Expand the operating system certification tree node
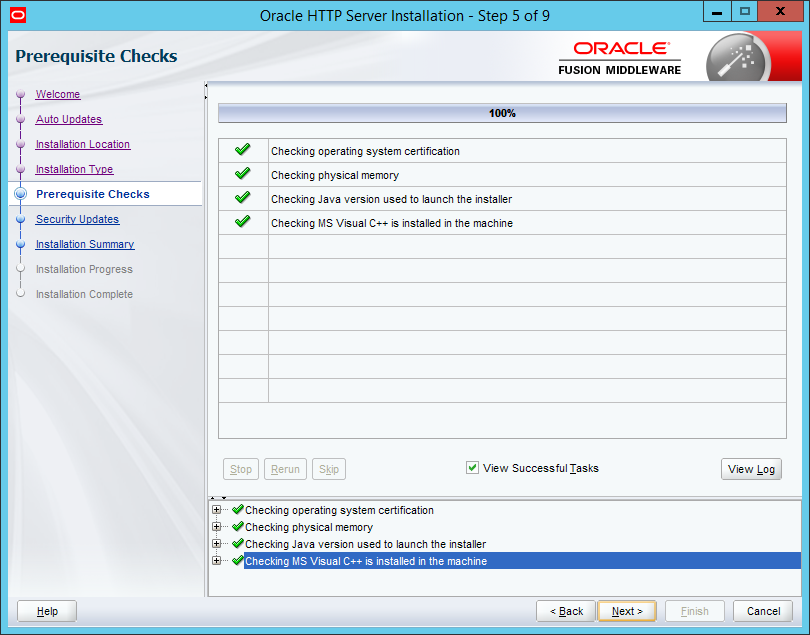The width and height of the screenshot is (810, 635). [217, 510]
